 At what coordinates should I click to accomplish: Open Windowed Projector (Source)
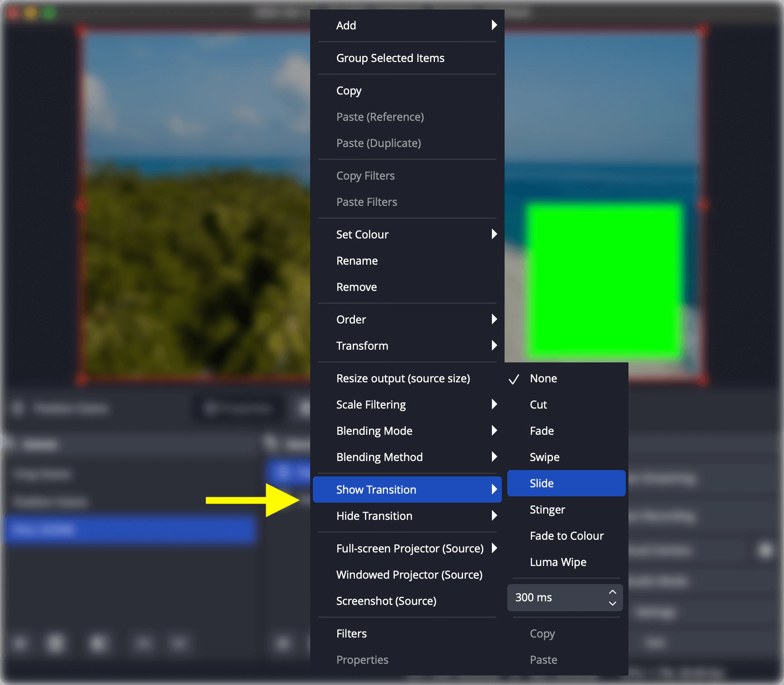click(x=409, y=575)
